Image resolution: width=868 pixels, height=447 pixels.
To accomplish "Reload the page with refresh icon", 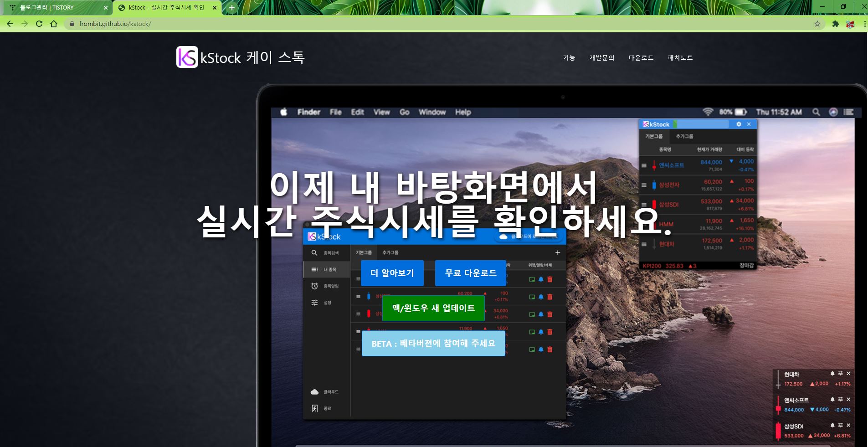I will coord(39,24).
